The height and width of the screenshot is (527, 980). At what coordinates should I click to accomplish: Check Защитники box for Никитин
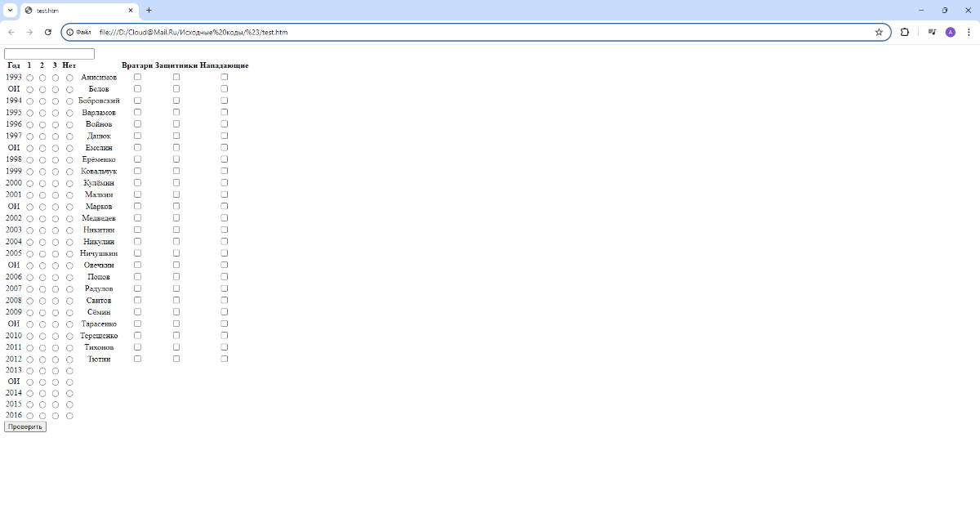[x=176, y=230]
